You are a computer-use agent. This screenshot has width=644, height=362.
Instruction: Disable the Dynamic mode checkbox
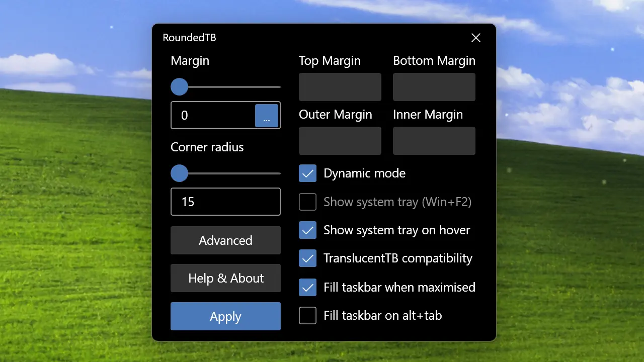click(308, 173)
